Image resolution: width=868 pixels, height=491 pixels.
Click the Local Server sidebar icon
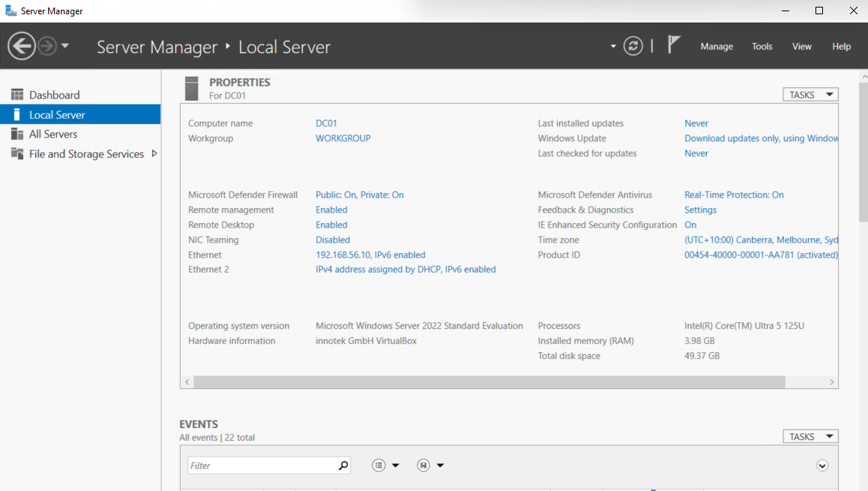point(17,115)
